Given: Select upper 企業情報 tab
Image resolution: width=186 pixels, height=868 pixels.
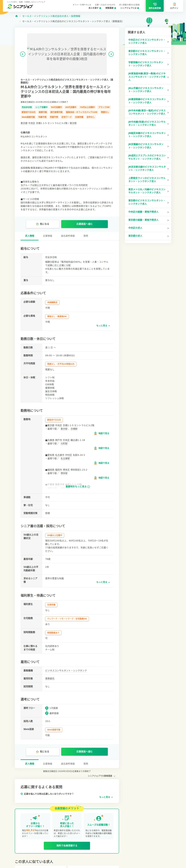Looking at the screenshot, I should [x=48, y=236].
